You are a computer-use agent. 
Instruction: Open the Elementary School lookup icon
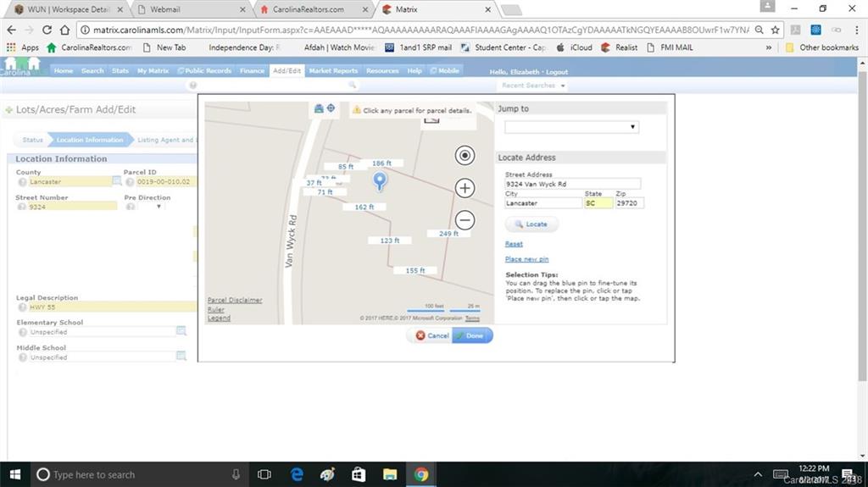181,331
